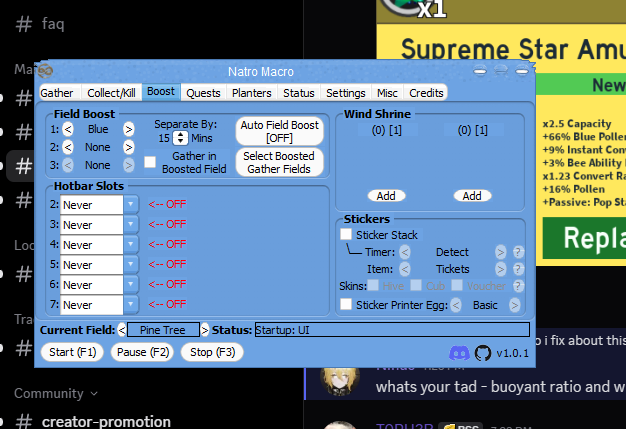The height and width of the screenshot is (429, 626).
Task: Open Hotbar Slot 5 dropdown
Action: pos(131,265)
